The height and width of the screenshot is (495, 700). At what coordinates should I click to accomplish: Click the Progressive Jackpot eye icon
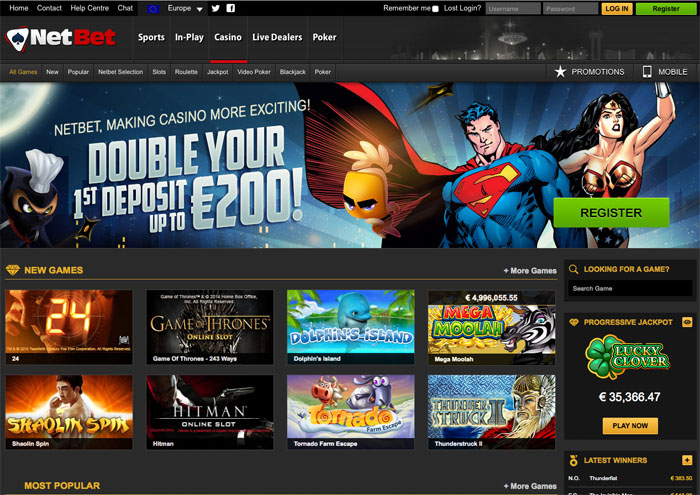click(687, 322)
